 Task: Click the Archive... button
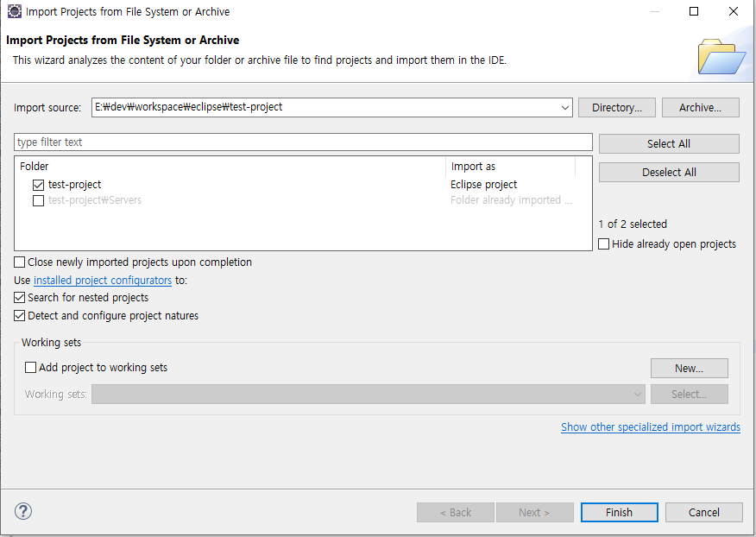point(700,108)
